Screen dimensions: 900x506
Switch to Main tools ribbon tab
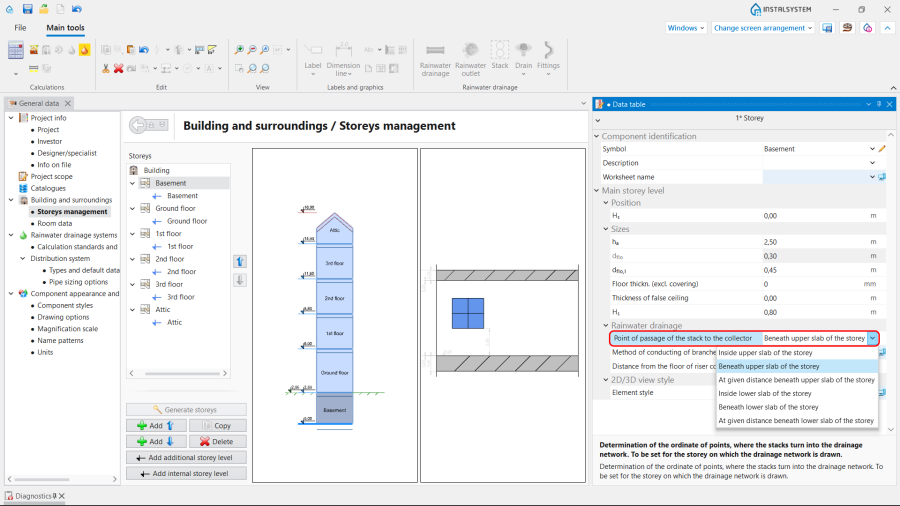pos(65,28)
